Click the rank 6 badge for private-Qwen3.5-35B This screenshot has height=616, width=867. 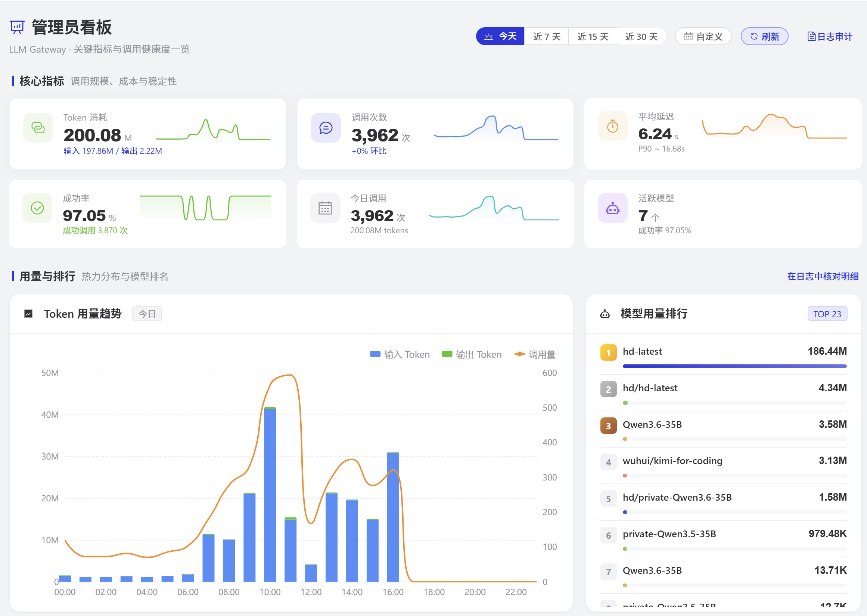[x=608, y=535]
